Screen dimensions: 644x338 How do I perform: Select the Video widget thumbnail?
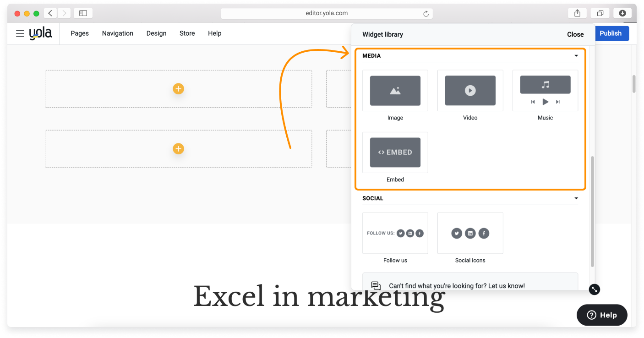470,91
